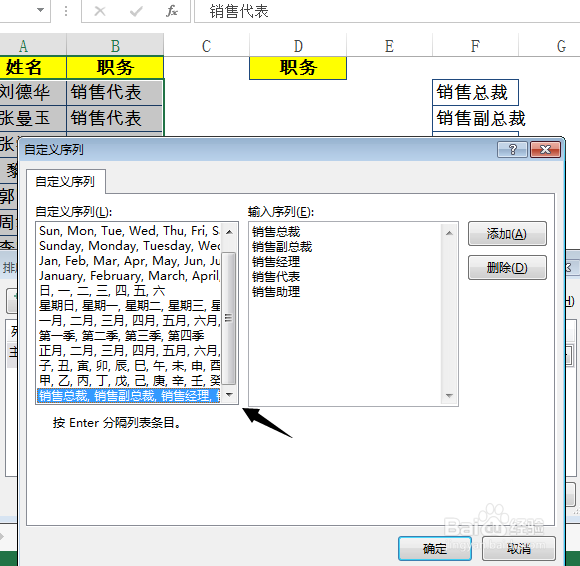The image size is (580, 566).
Task: Click 销售助理 in the 输入序列 box
Action: [x=276, y=292]
